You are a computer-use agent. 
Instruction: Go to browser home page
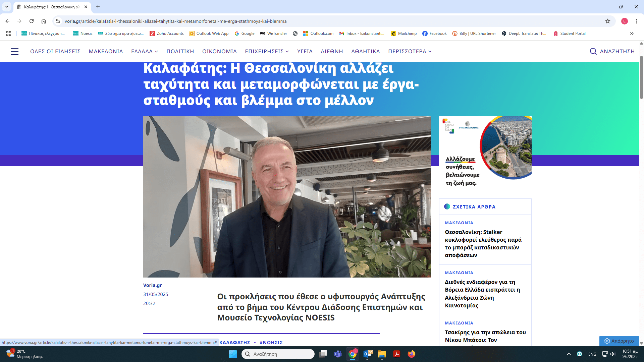tap(44, 21)
